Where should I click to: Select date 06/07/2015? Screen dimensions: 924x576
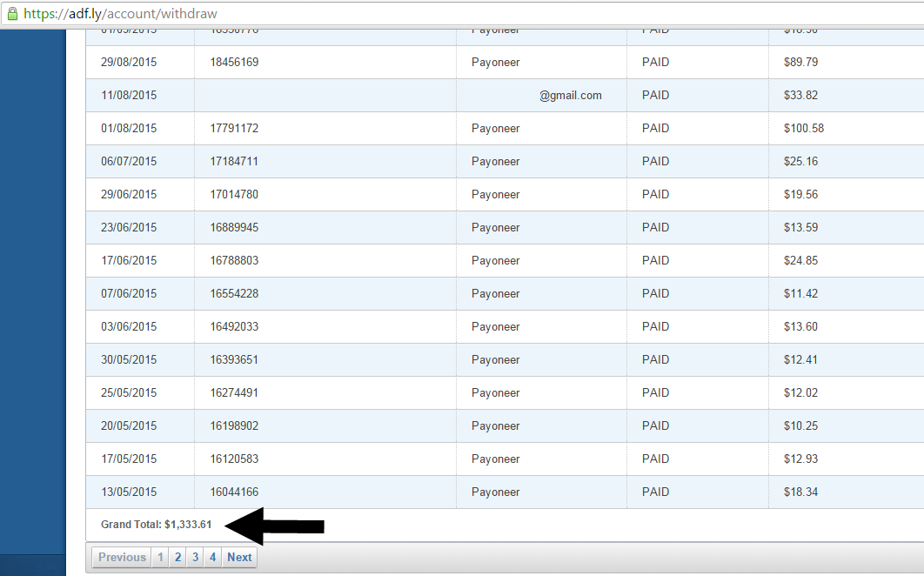click(x=129, y=161)
